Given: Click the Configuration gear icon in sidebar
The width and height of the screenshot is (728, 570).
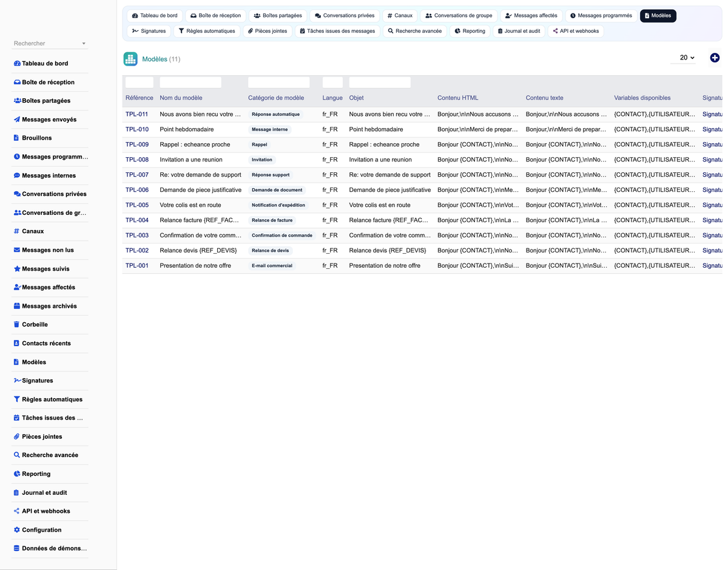Looking at the screenshot, I should pos(17,530).
